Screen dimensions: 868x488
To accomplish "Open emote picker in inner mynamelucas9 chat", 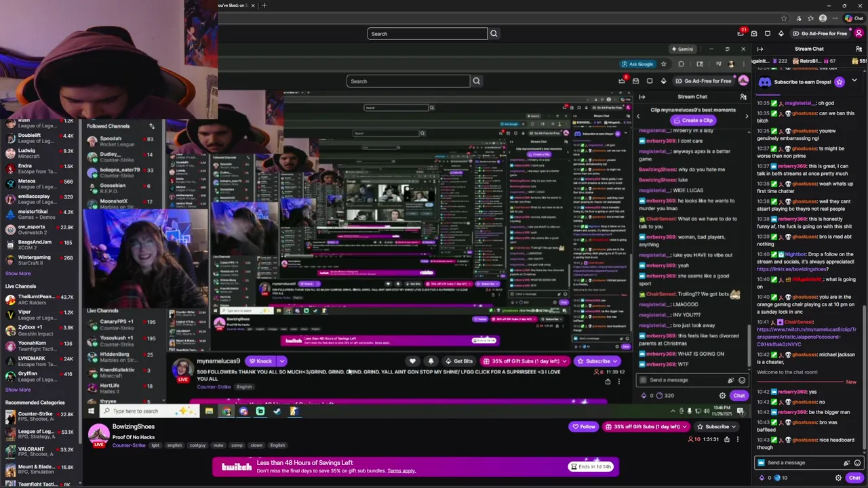I will pos(741,380).
